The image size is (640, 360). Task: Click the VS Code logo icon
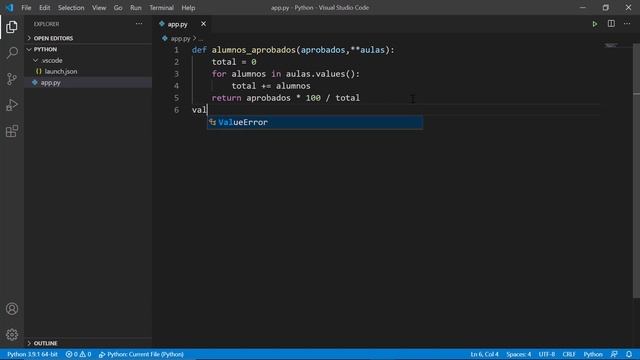click(x=9, y=7)
